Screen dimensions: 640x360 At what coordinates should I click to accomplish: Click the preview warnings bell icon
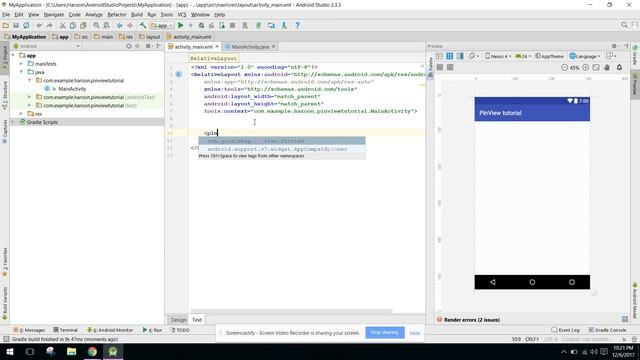(619, 67)
